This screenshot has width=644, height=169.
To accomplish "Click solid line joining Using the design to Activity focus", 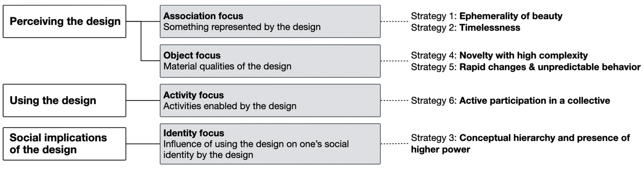I will (x=143, y=100).
